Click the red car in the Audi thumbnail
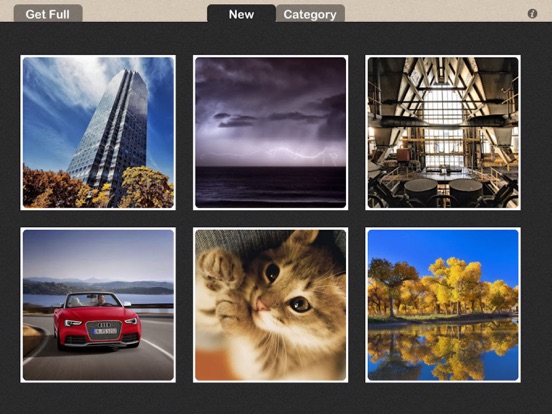Screen dimensions: 552x414 [x=98, y=321]
